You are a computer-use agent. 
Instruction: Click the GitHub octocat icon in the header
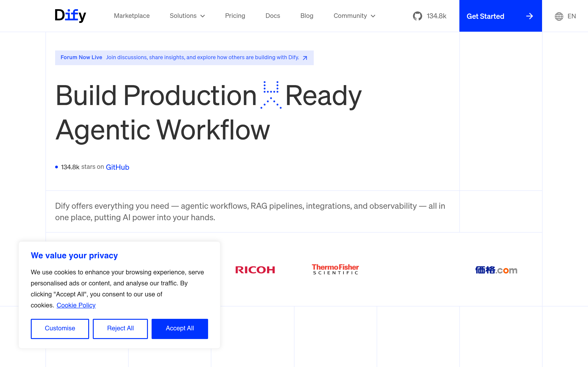tap(417, 16)
